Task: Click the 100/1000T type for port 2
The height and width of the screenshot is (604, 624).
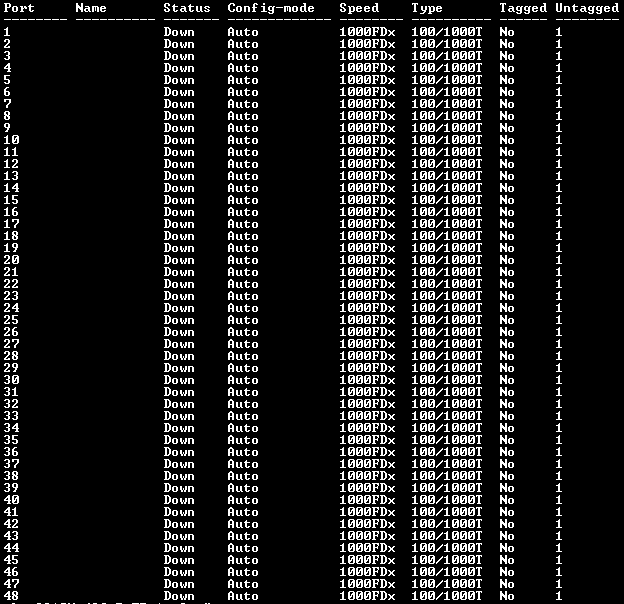Action: pos(447,44)
